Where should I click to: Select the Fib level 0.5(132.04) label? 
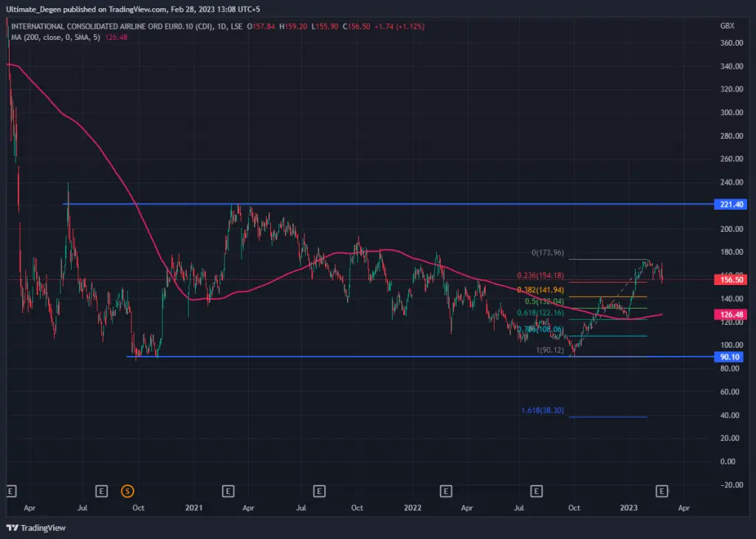pyautogui.click(x=544, y=302)
